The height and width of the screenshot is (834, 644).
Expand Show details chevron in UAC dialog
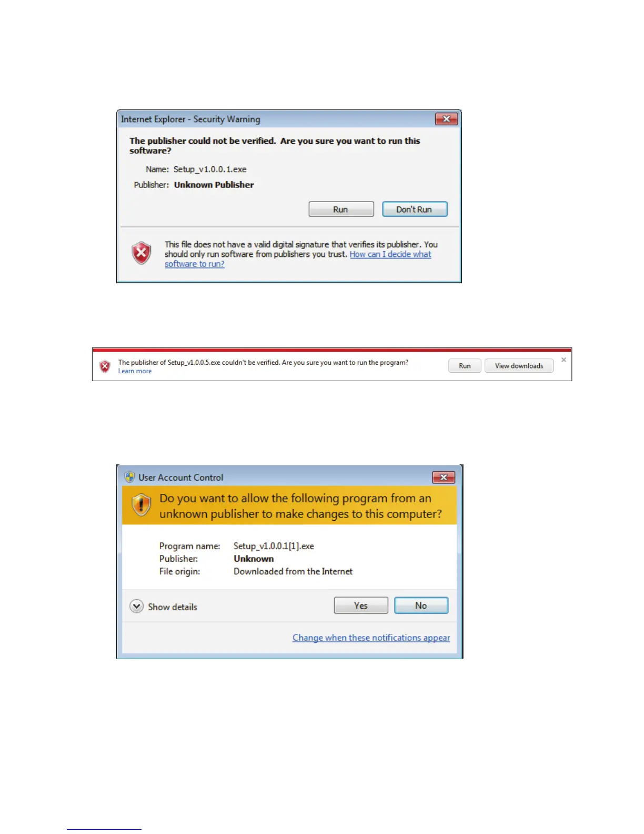pos(136,606)
